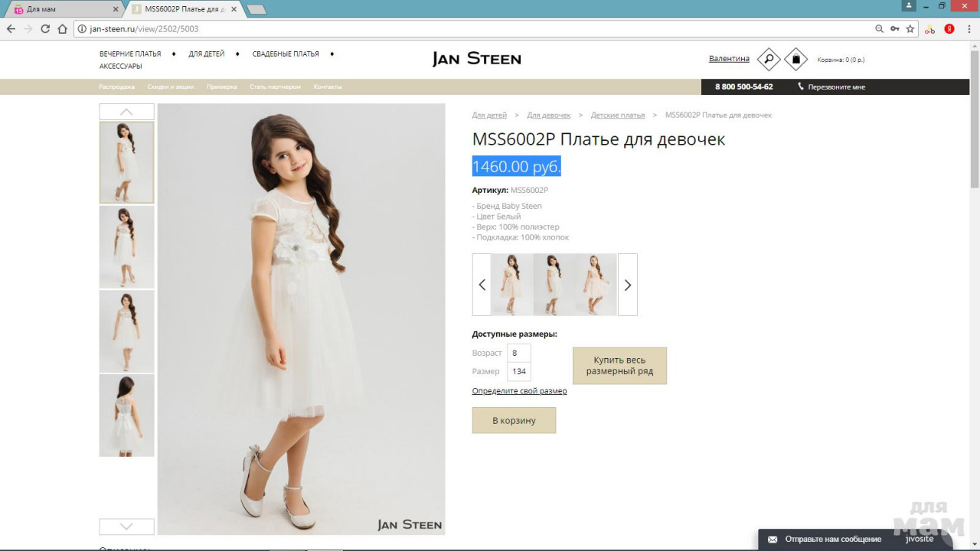Bookmark page with star icon
980x551 pixels.
(910, 29)
